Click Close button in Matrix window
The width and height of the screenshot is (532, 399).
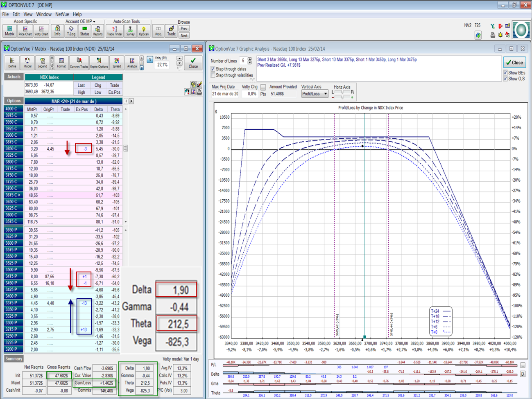pyautogui.click(x=193, y=63)
